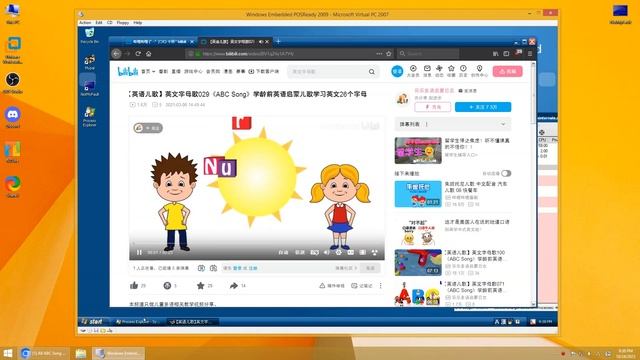Click the pink upload button

click(x=507, y=71)
